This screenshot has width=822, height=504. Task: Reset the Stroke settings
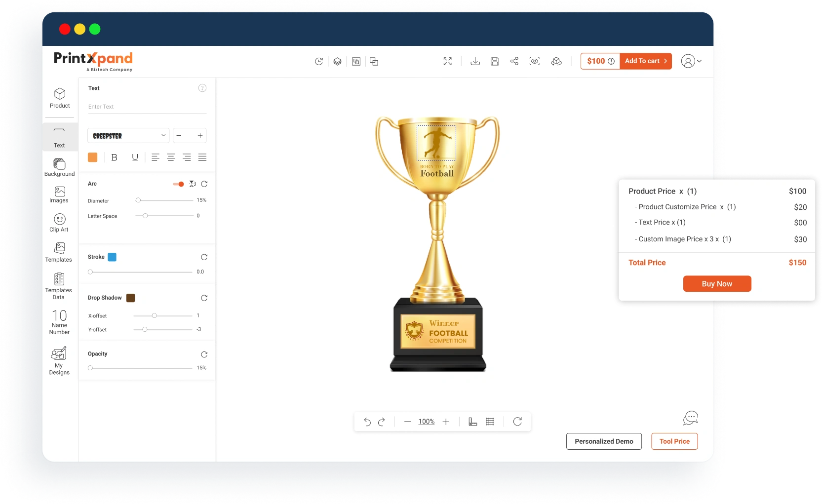pyautogui.click(x=204, y=257)
